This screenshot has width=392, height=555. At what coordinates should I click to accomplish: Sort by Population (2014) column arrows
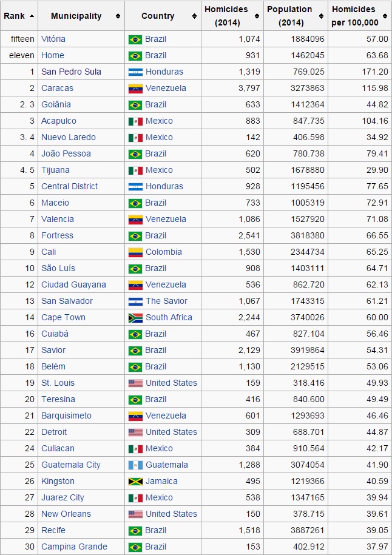pyautogui.click(x=321, y=16)
